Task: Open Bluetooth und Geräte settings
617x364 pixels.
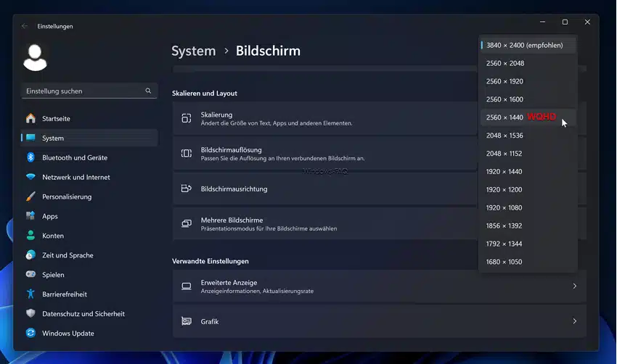Action: (89, 157)
